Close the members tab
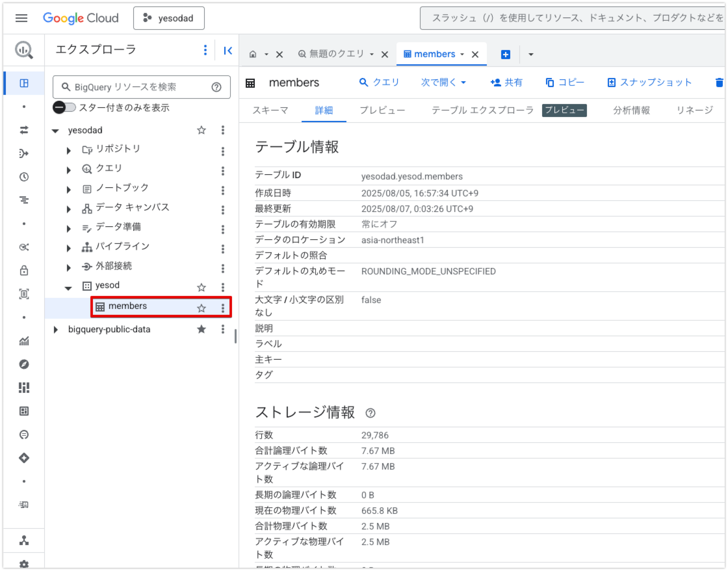 coord(475,54)
